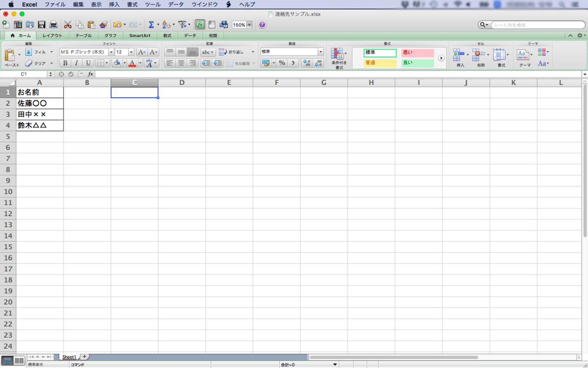Decrease font size with the A▼ button
Viewport: 588px width, 368px height.
153,52
